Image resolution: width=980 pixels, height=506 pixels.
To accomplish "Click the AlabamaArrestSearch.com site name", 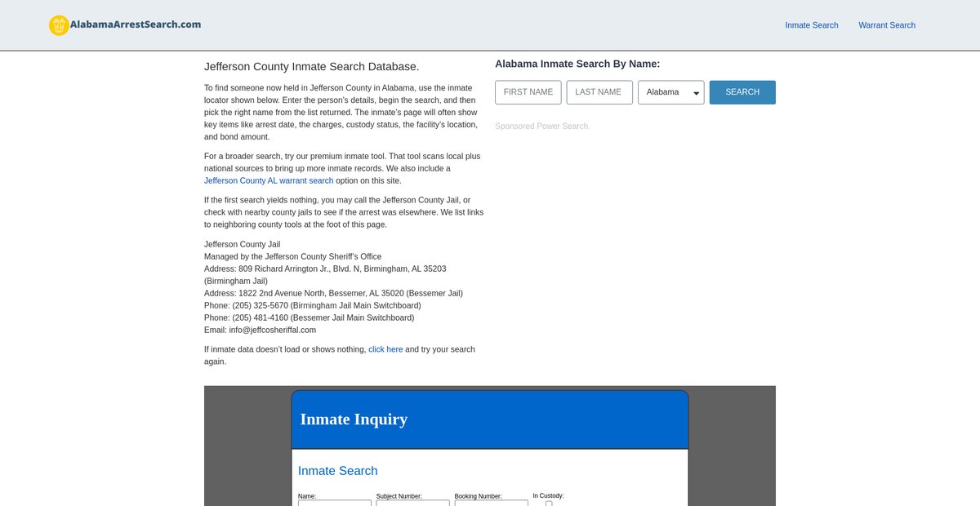I will coord(136,24).
